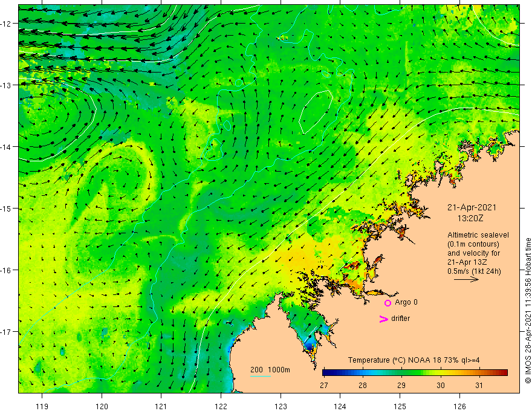Click the 'Altimetric sealevel' caption line
This screenshot has height=411, width=532.
click(478, 235)
